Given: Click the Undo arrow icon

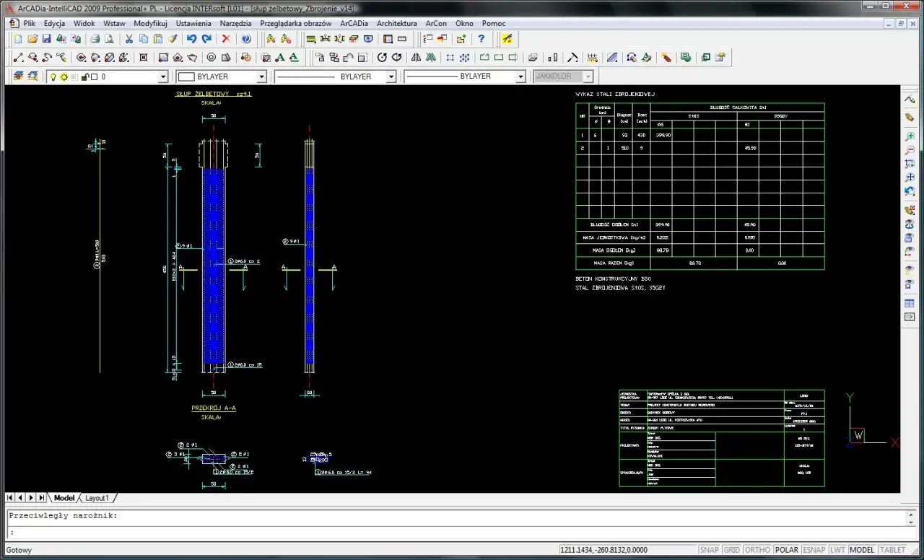Looking at the screenshot, I should click(x=191, y=39).
